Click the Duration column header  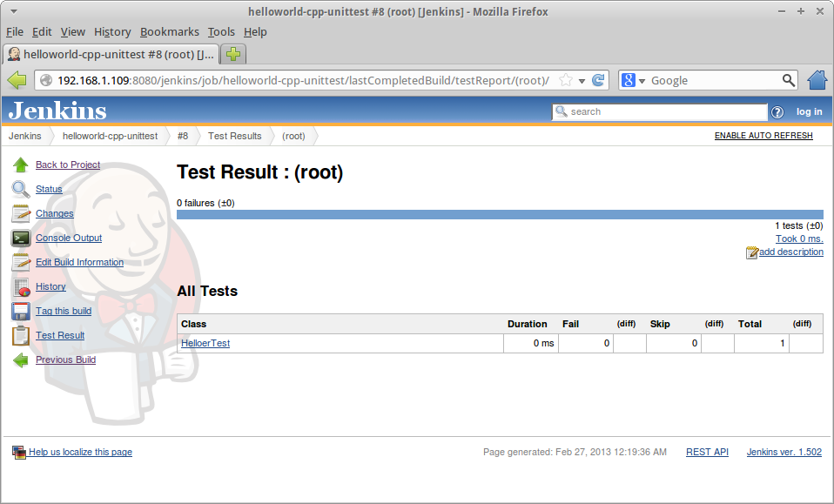pos(527,325)
